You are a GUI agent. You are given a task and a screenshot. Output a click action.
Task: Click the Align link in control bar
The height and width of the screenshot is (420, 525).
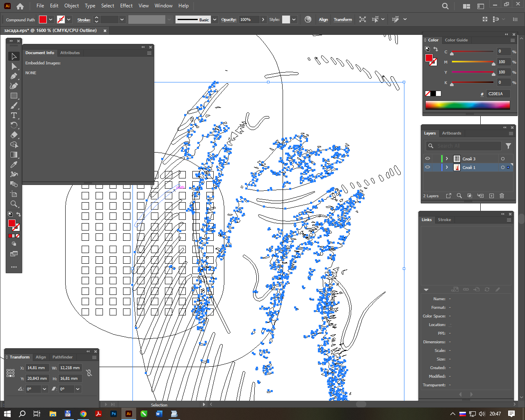tap(324, 20)
